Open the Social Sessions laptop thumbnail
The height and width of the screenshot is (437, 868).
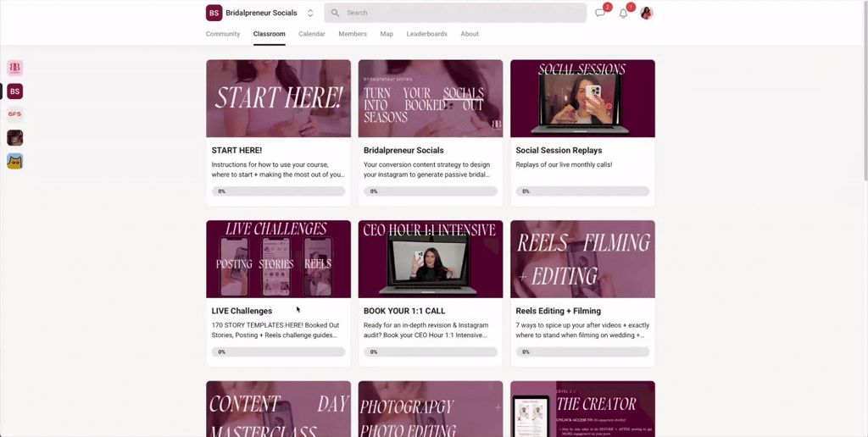pyautogui.click(x=582, y=98)
